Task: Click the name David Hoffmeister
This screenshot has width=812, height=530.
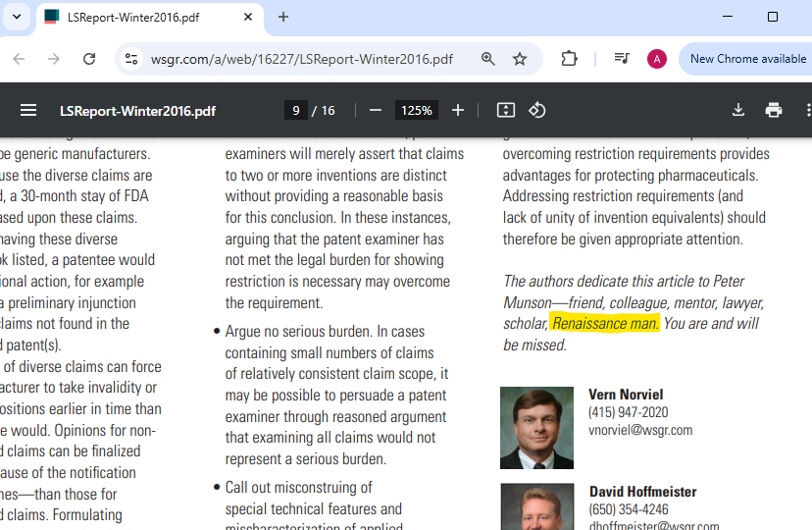Action: pos(642,492)
